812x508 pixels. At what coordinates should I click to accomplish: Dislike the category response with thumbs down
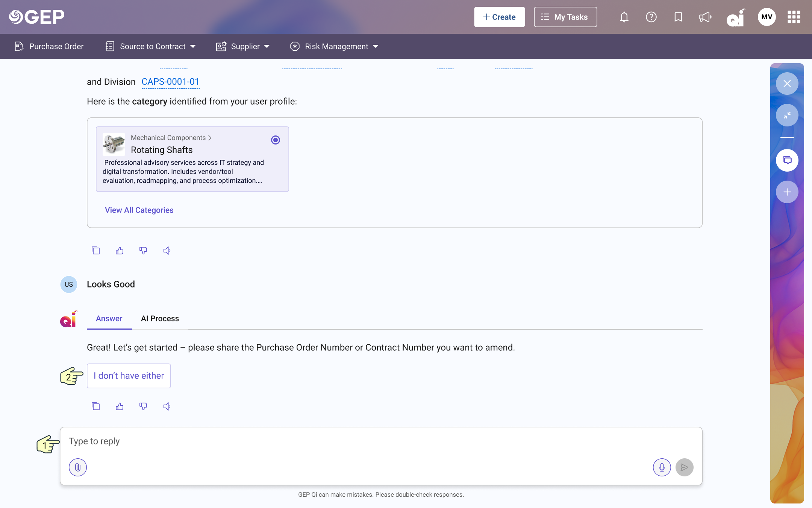(143, 251)
